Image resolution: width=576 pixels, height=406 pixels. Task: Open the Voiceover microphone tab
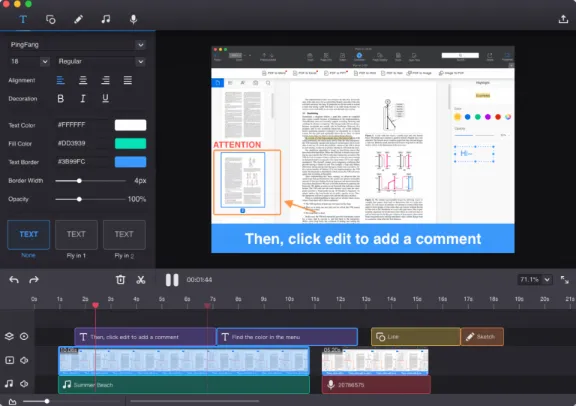[133, 19]
